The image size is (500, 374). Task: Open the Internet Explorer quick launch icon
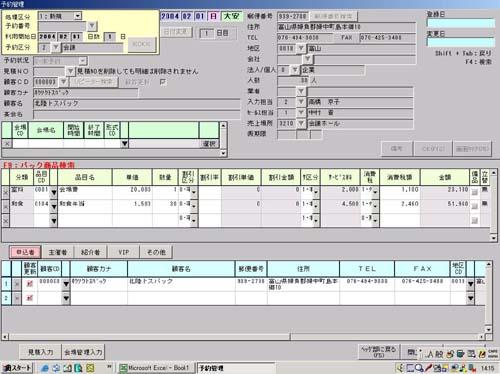pyautogui.click(x=44, y=368)
